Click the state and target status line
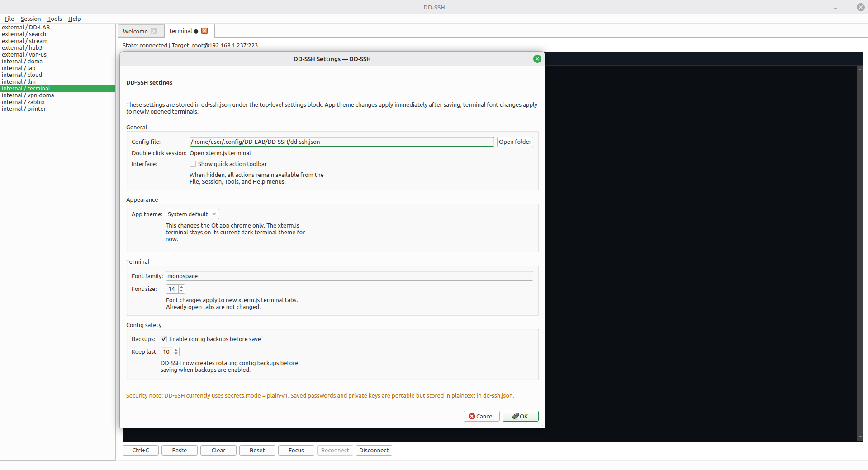The image size is (868, 470). [x=190, y=45]
